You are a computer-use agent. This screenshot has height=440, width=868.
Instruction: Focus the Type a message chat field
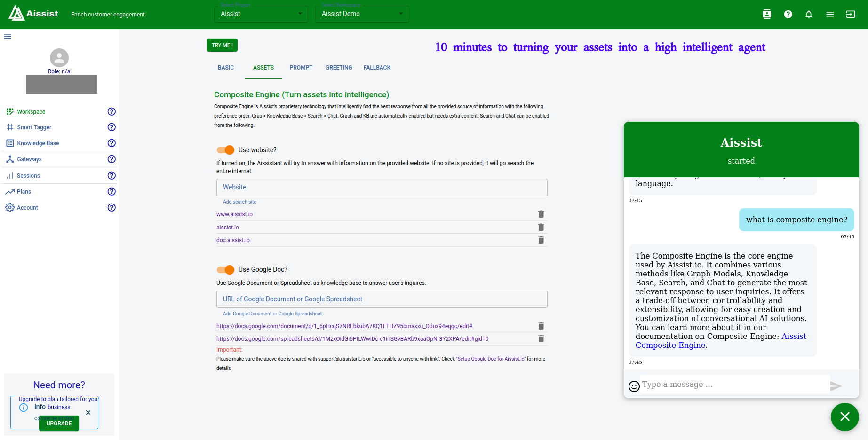(735, 385)
